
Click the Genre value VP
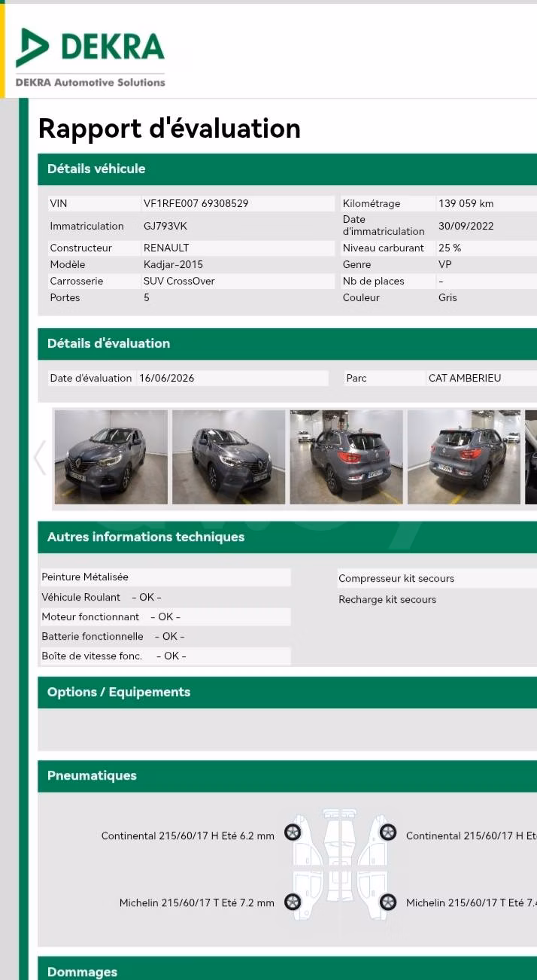tap(445, 264)
